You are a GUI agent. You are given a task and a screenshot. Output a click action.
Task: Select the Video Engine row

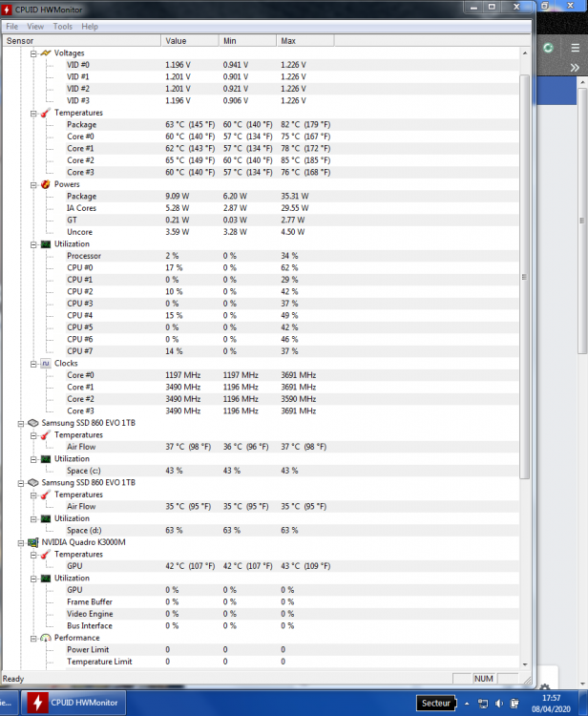292,614
